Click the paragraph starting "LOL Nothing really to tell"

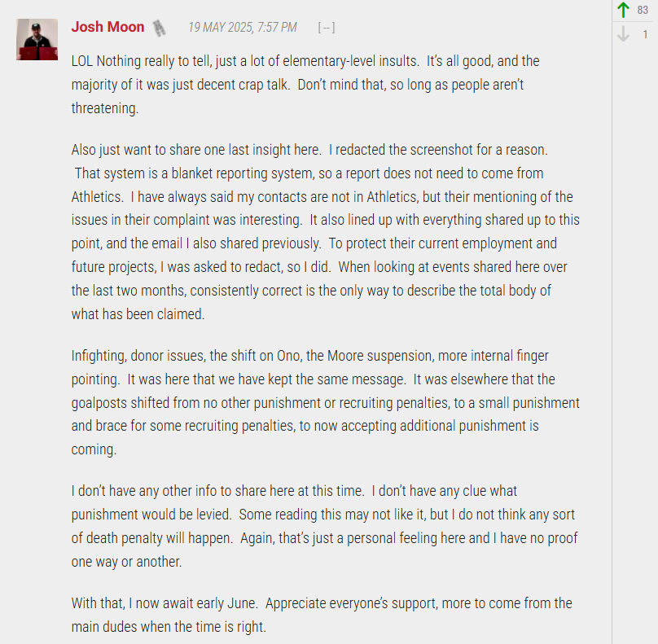[305, 85]
